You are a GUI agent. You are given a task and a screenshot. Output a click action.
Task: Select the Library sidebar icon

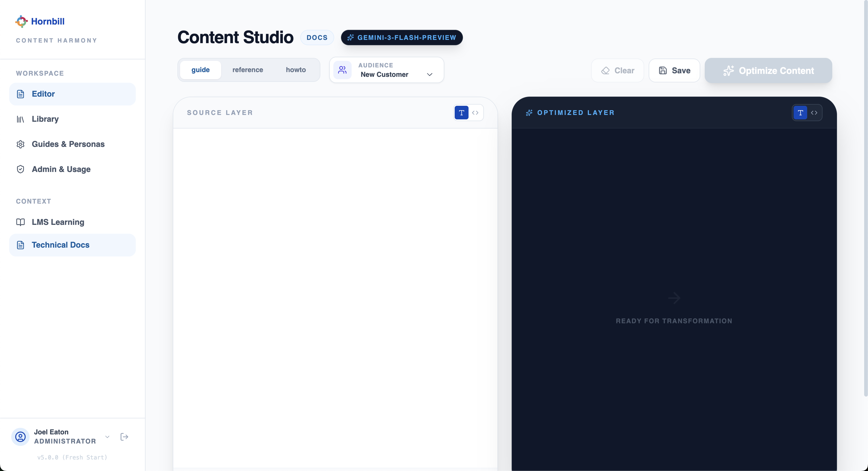[21, 119]
